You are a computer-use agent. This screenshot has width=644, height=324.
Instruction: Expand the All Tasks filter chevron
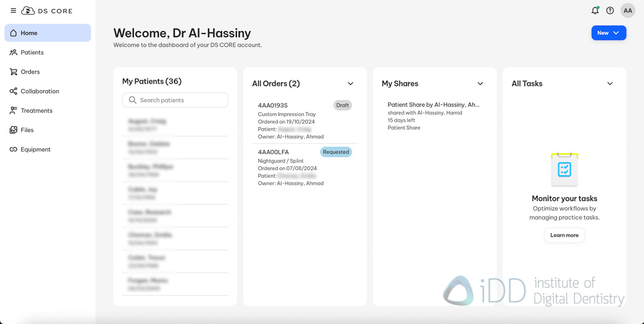tap(610, 84)
